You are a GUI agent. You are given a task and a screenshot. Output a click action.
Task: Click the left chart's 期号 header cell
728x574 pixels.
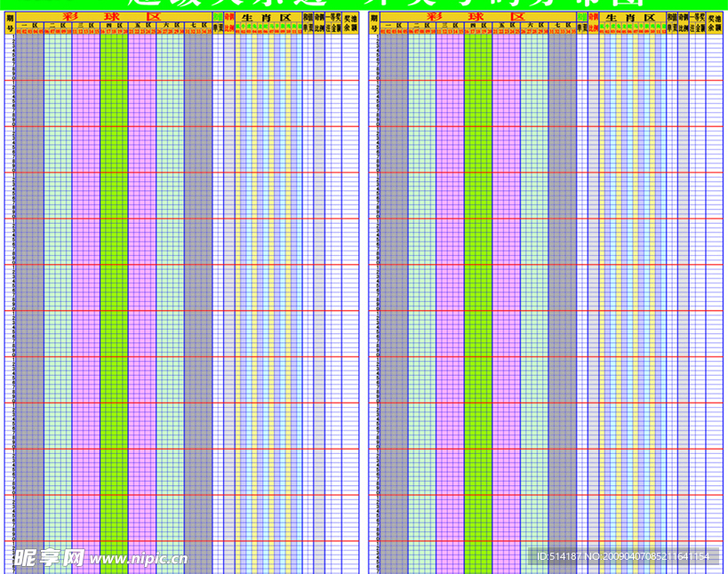11,23
